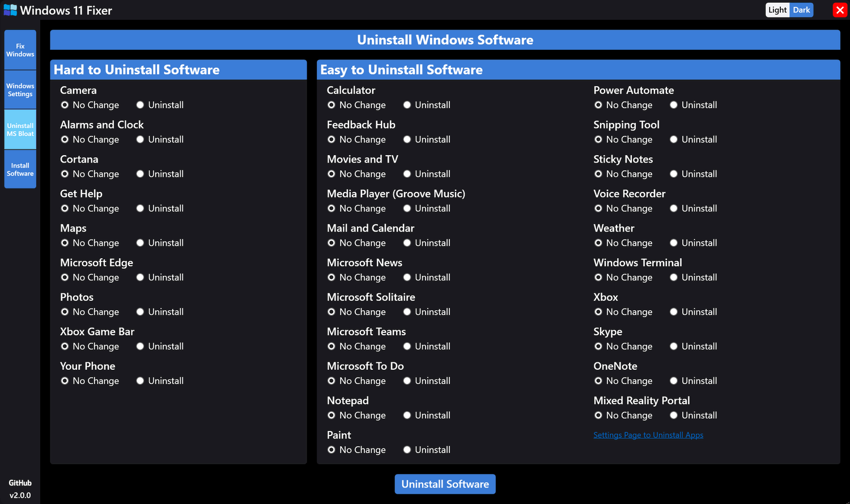The height and width of the screenshot is (504, 850).
Task: Select Uninstall for Microsoft Teams
Action: click(x=427, y=347)
